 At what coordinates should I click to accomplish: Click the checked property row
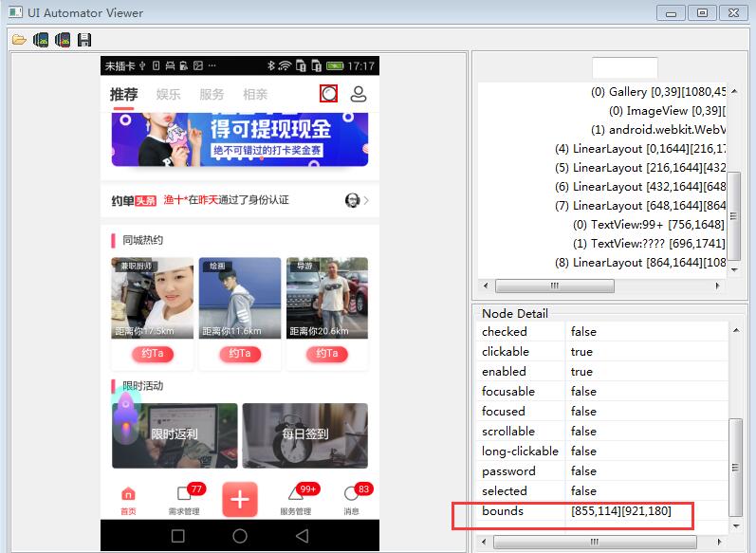tap(602, 332)
